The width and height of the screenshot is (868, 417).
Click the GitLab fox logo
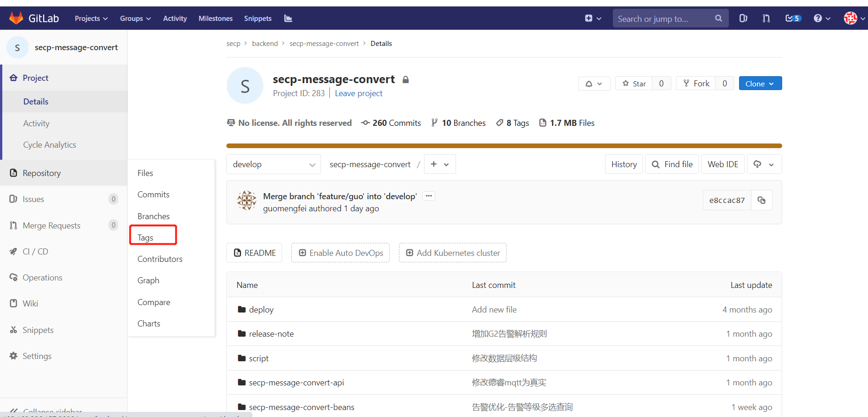click(x=16, y=18)
